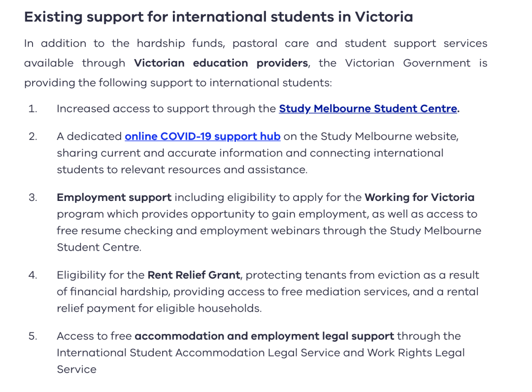Image resolution: width=532 pixels, height=392 pixels.
Task: Click the bold 'Working for Victoria' text
Action: coord(419,197)
